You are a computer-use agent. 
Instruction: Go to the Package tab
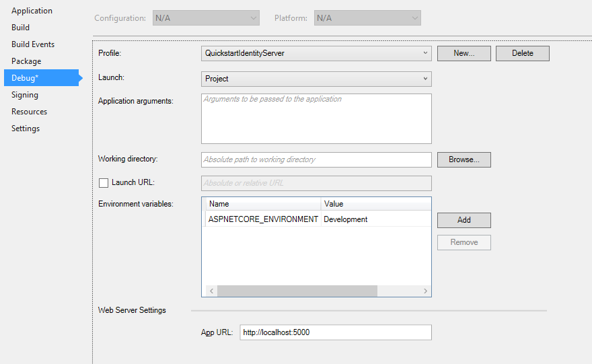(x=26, y=61)
